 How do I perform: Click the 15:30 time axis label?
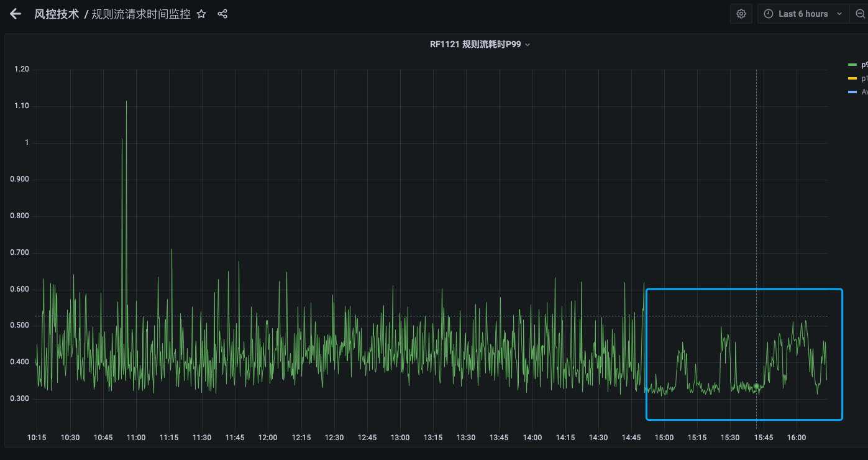click(x=730, y=438)
